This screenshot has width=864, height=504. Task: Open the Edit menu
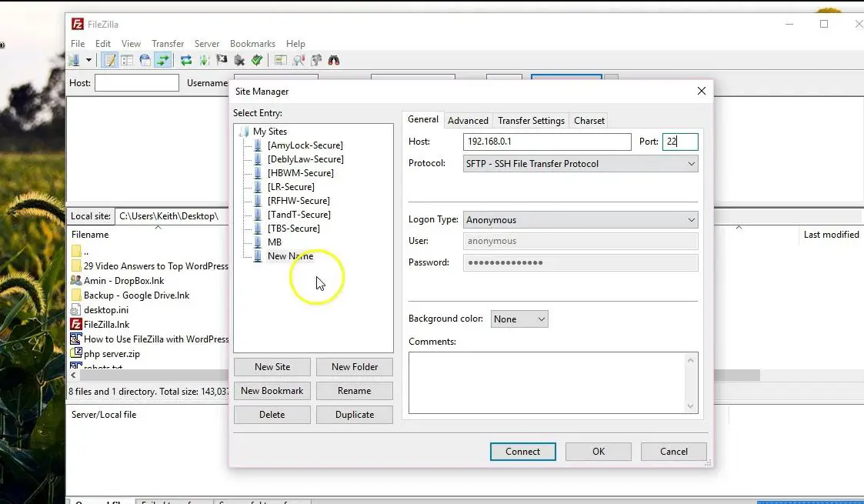pos(103,44)
